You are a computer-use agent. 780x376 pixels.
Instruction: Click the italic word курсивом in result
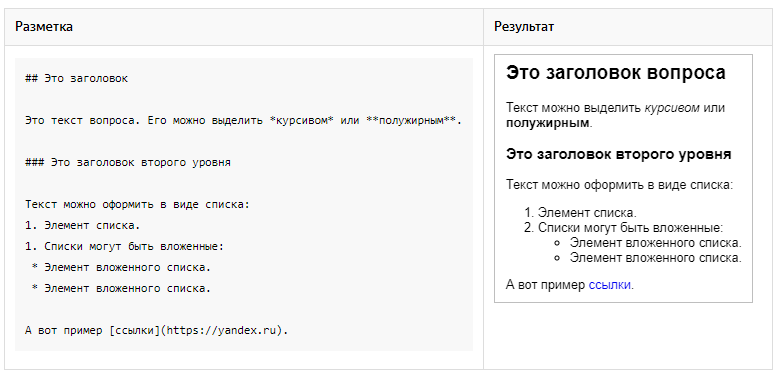point(672,108)
